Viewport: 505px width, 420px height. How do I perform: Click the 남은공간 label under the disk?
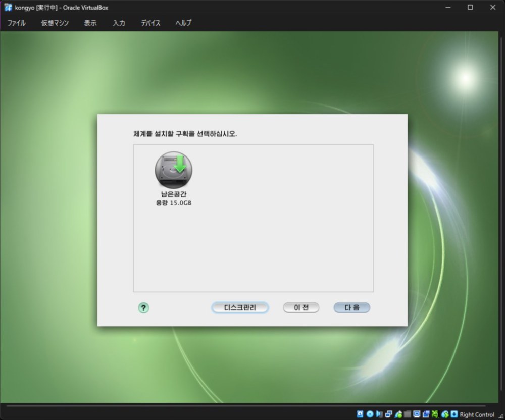tap(174, 194)
